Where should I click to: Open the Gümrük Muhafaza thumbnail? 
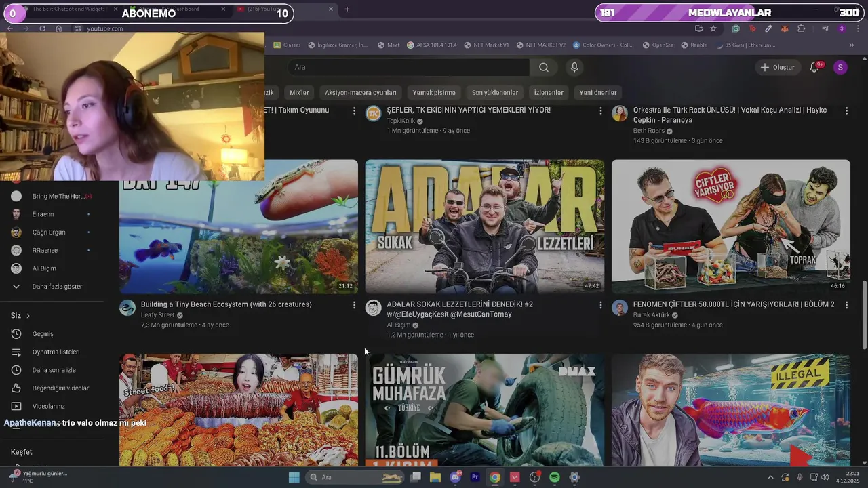pos(485,410)
